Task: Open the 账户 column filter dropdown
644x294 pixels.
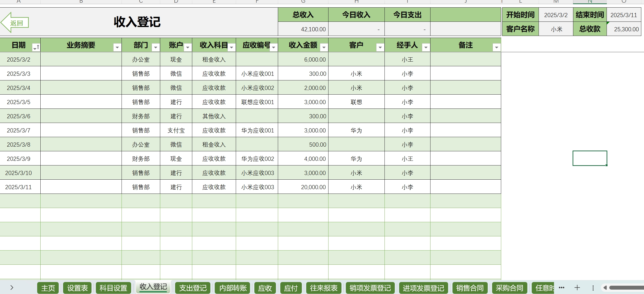Action: click(188, 47)
